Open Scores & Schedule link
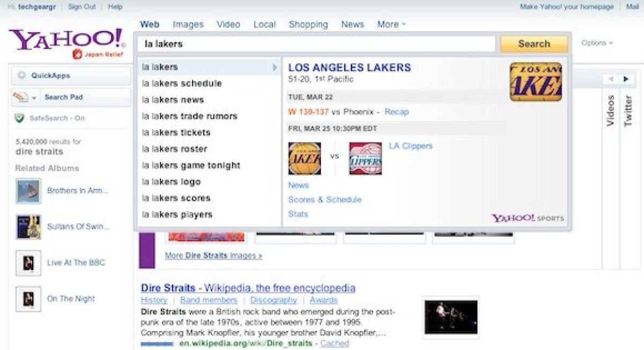Viewport: 644px width, 350px height. click(x=325, y=200)
